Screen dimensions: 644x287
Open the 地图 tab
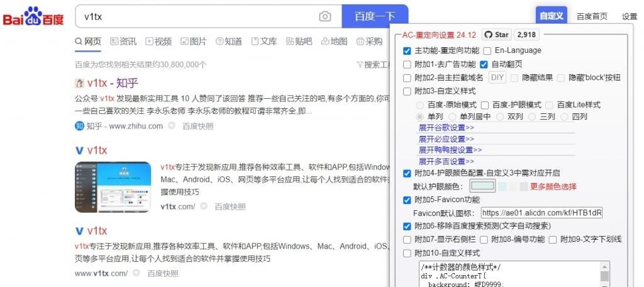(335, 42)
